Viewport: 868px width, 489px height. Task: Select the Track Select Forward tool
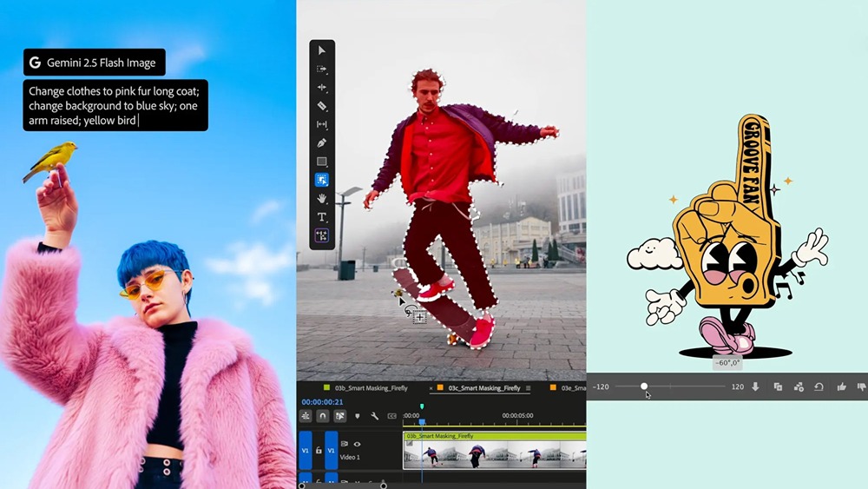point(322,69)
